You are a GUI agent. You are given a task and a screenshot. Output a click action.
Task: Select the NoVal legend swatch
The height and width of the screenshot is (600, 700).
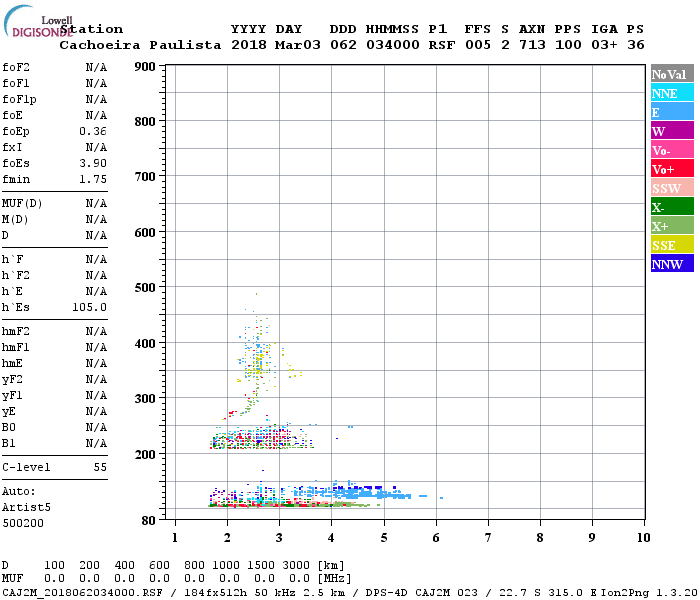(672, 74)
